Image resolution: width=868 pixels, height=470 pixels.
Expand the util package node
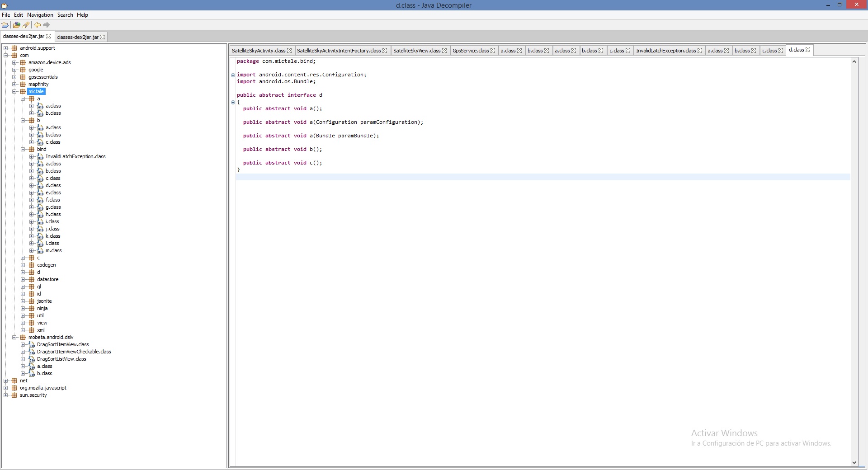[x=23, y=315]
